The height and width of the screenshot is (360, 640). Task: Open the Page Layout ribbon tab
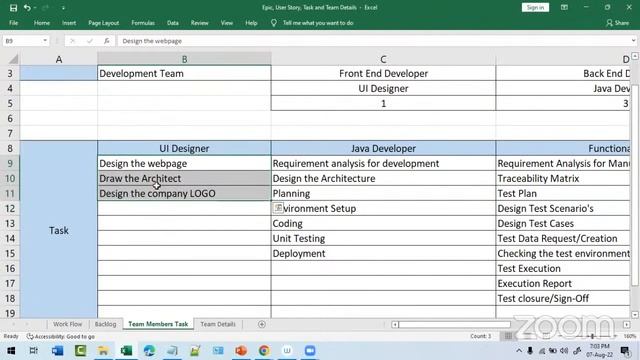click(x=103, y=23)
